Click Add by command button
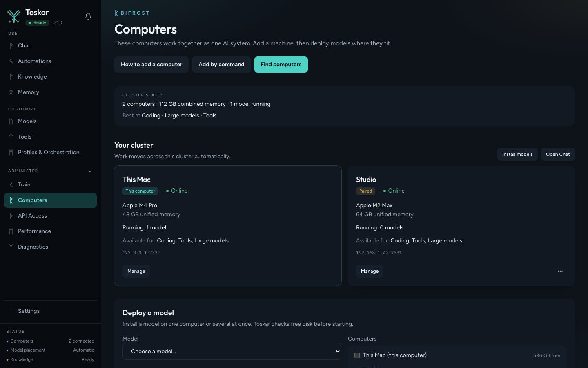Screen dimensions: 588x368 tap(221, 65)
